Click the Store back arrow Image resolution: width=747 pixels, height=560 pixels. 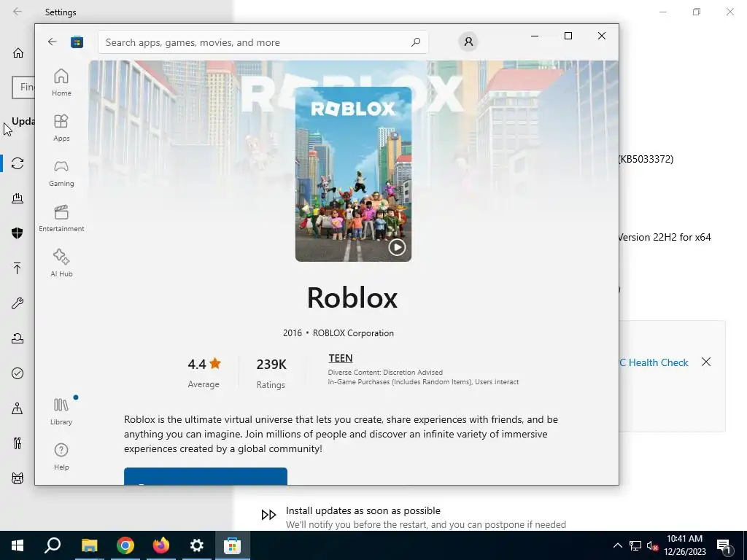[53, 42]
